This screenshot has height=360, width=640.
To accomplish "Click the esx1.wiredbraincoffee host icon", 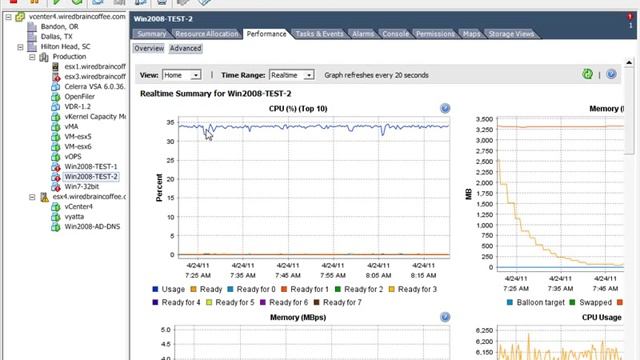I will click(x=56, y=67).
